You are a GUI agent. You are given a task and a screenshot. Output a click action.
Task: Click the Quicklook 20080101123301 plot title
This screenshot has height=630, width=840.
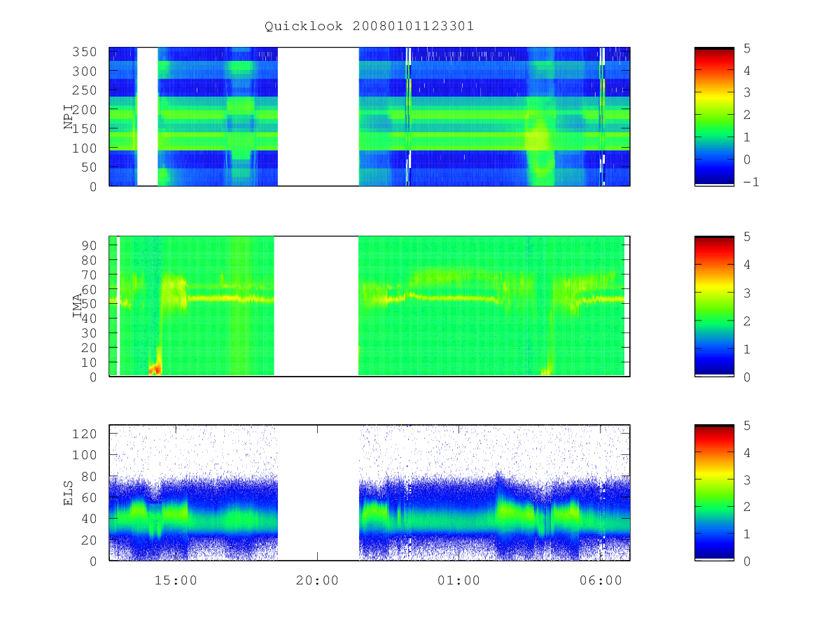point(369,27)
